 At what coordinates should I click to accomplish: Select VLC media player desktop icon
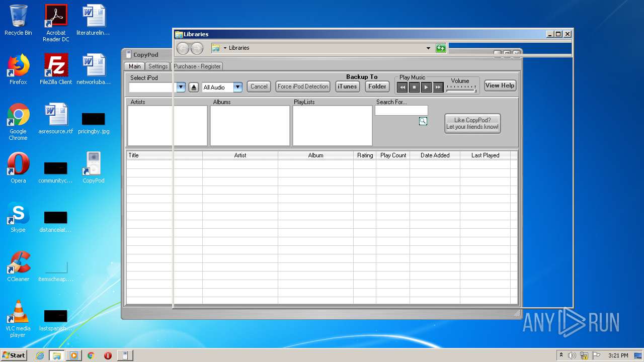tap(18, 319)
